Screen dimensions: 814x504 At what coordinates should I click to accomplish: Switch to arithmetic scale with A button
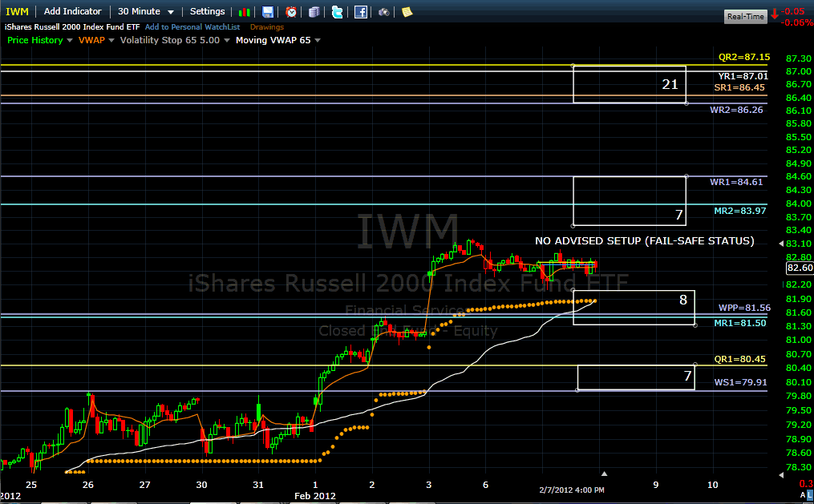pos(803,494)
